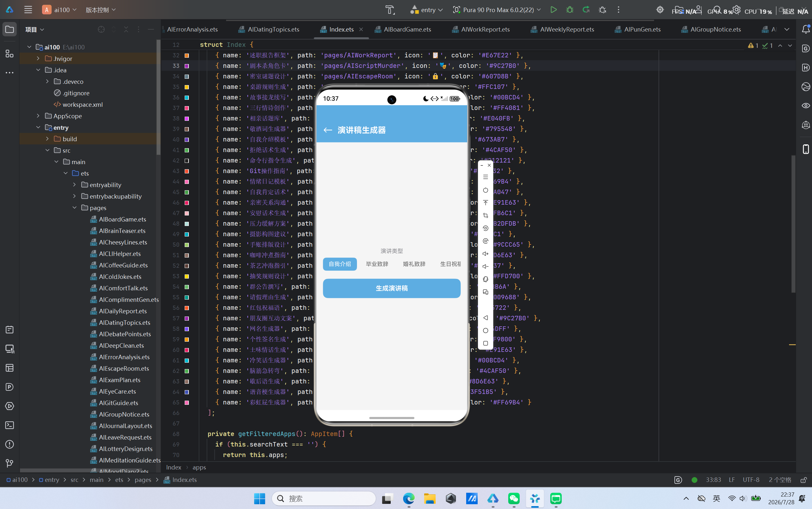
Task: Open File Explorer from the taskbar
Action: pos(430,498)
